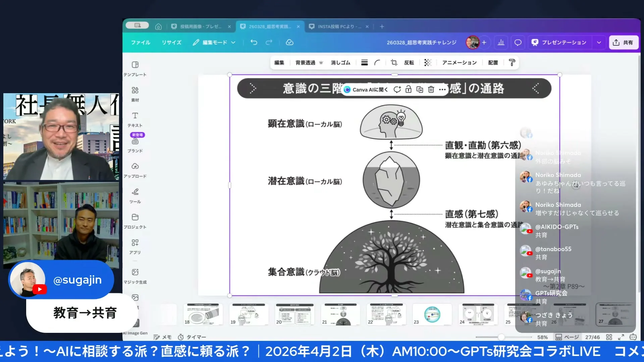The image size is (644, 362).
Task: Open the File (ファイル) menu
Action: pyautogui.click(x=141, y=43)
